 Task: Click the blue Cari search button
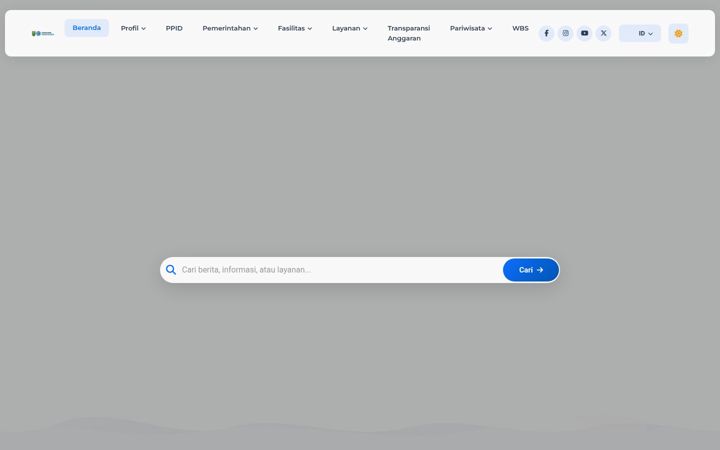531,270
